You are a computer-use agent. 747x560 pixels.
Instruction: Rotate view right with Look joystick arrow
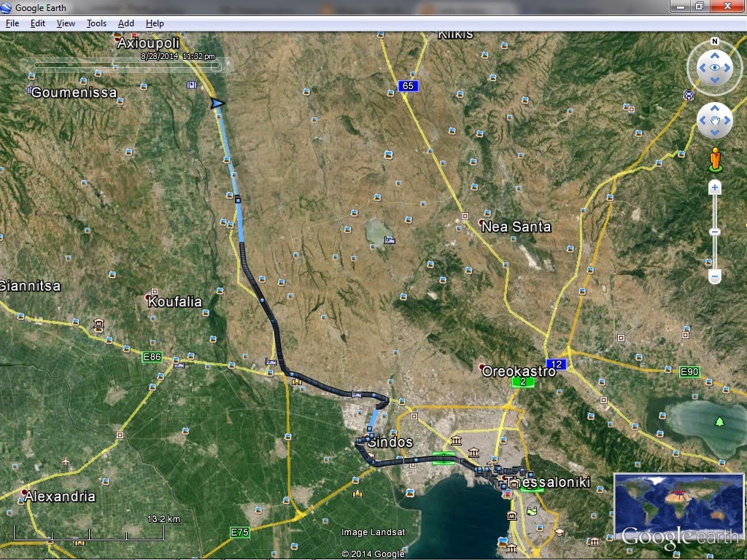pyautogui.click(x=727, y=68)
